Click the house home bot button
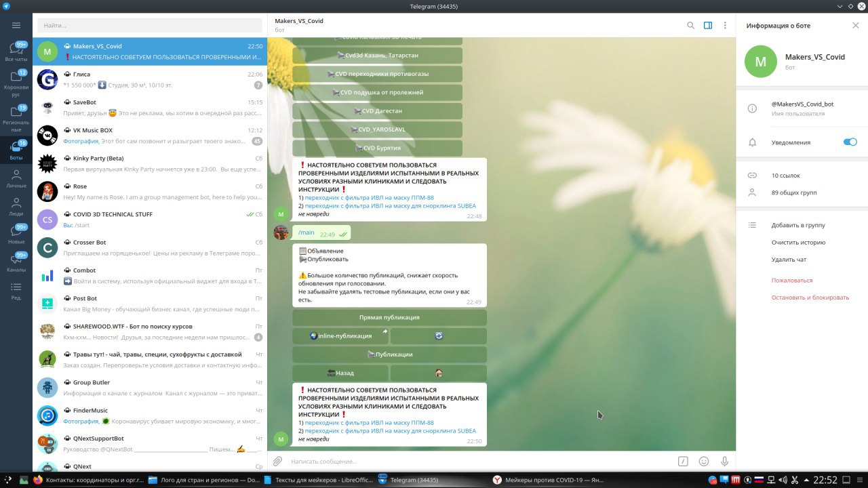The width and height of the screenshot is (868, 488). 439,373
